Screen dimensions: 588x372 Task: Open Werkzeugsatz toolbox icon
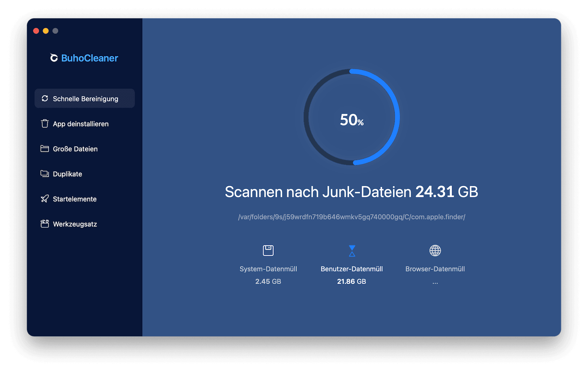(x=44, y=224)
